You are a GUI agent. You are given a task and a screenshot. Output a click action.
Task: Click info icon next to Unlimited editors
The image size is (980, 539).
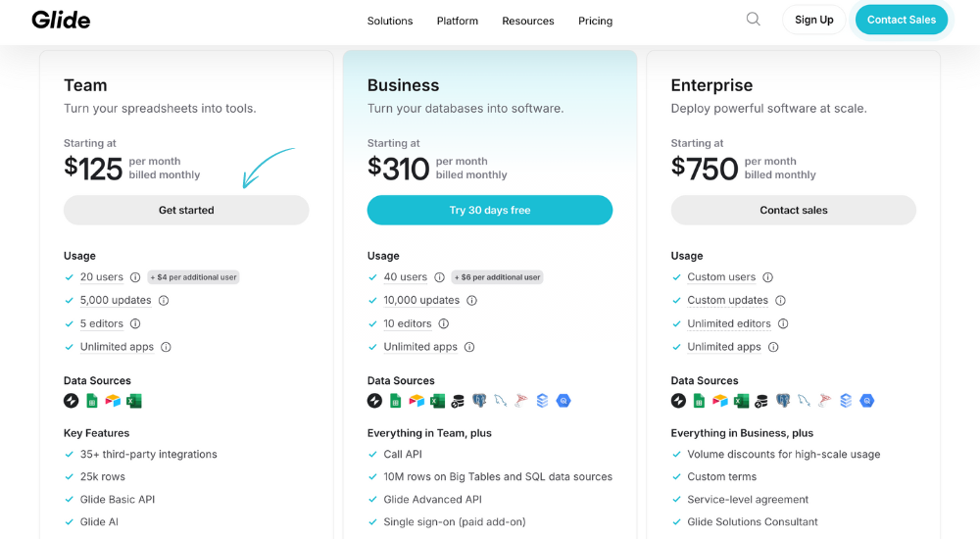(783, 323)
